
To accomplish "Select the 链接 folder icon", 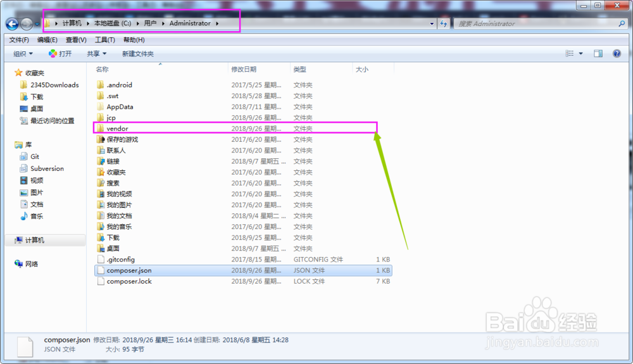I will pos(101,161).
